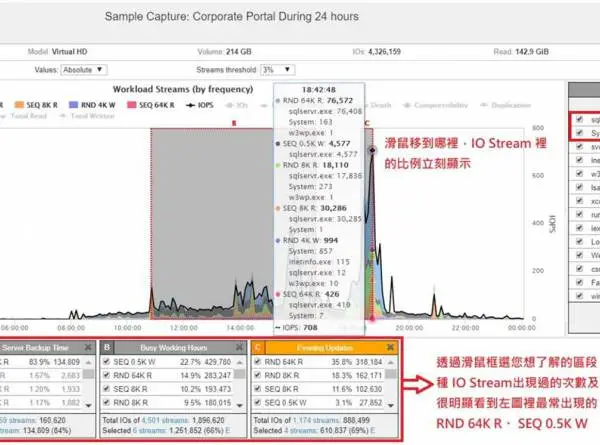Open the 4,501 streams link
600x445 pixels.
[x=165, y=420]
